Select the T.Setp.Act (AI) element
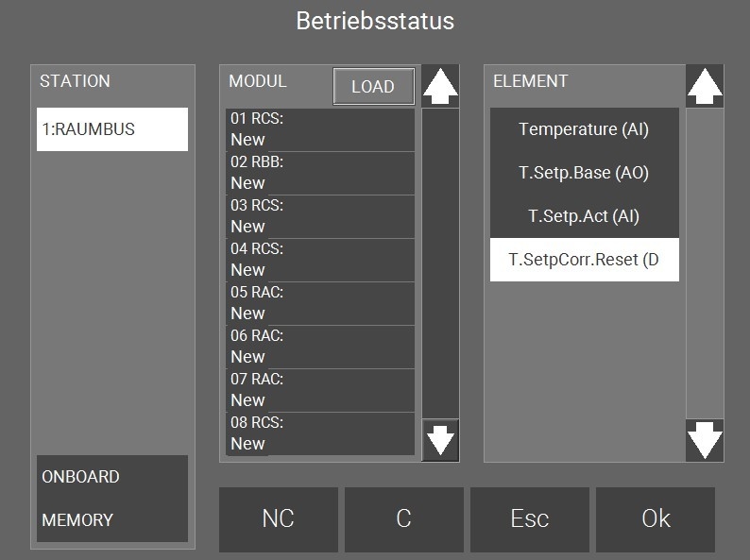This screenshot has height=560, width=750. 584,216
